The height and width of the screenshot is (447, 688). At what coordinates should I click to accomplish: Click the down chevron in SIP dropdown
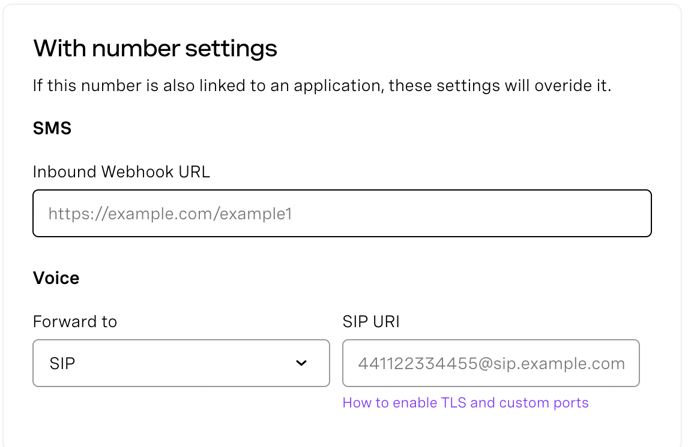[301, 363]
